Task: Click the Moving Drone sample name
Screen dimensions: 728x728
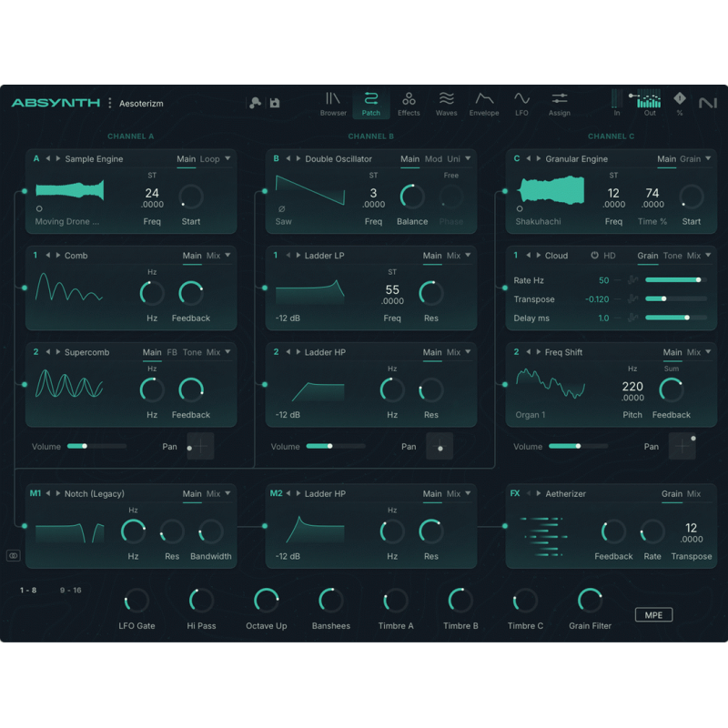Action: [x=66, y=221]
